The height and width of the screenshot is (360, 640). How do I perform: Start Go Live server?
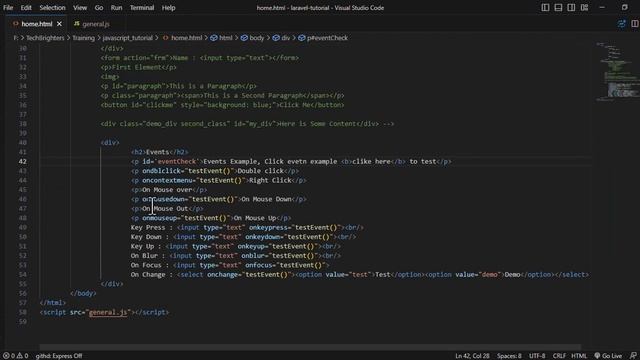608,356
